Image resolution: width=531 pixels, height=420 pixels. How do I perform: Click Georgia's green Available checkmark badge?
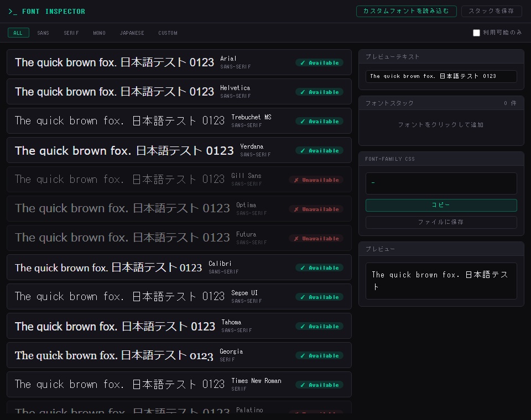point(319,355)
